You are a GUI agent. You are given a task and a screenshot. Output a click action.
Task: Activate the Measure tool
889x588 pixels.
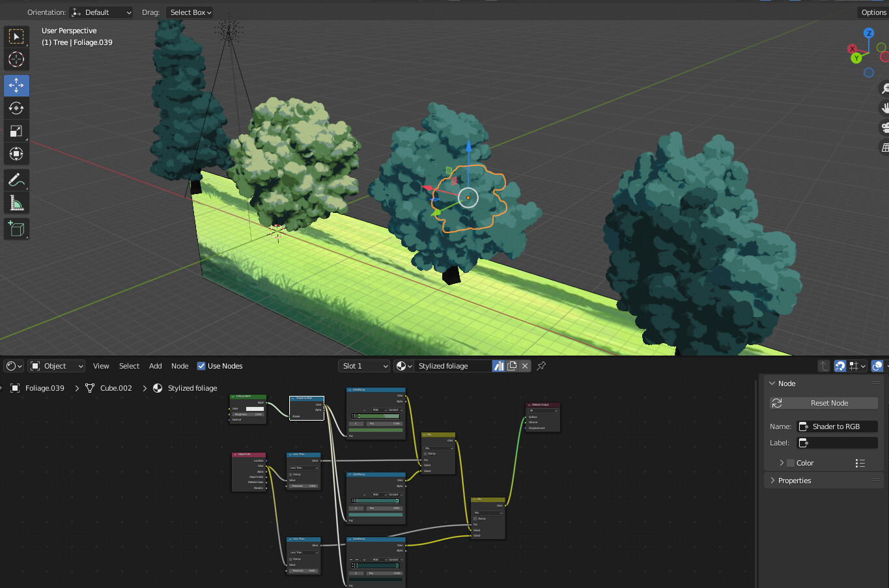coord(16,202)
